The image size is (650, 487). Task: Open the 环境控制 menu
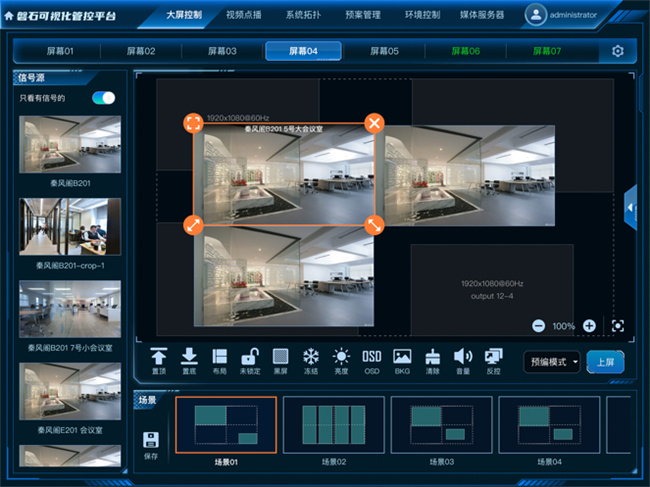[422, 15]
